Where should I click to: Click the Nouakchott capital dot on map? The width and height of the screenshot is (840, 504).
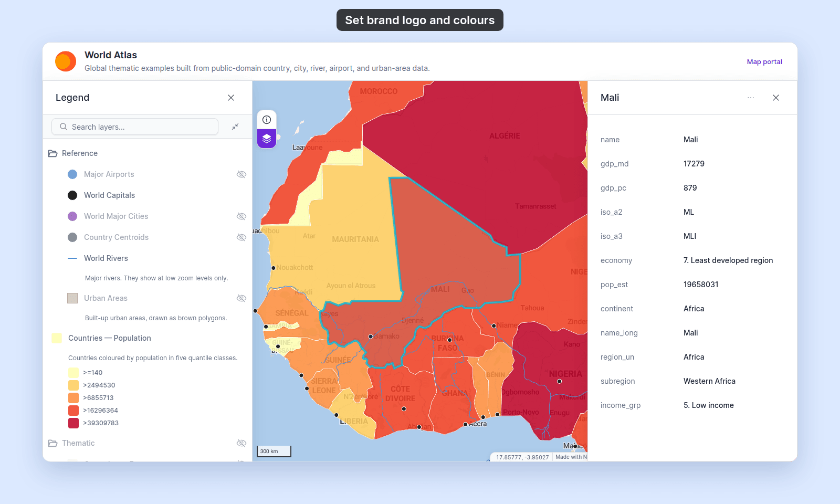coord(274,268)
